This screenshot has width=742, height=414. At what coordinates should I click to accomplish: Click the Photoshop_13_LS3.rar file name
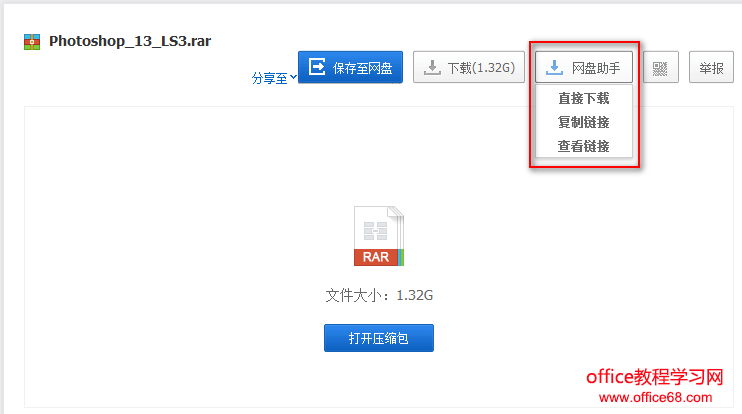[x=130, y=42]
